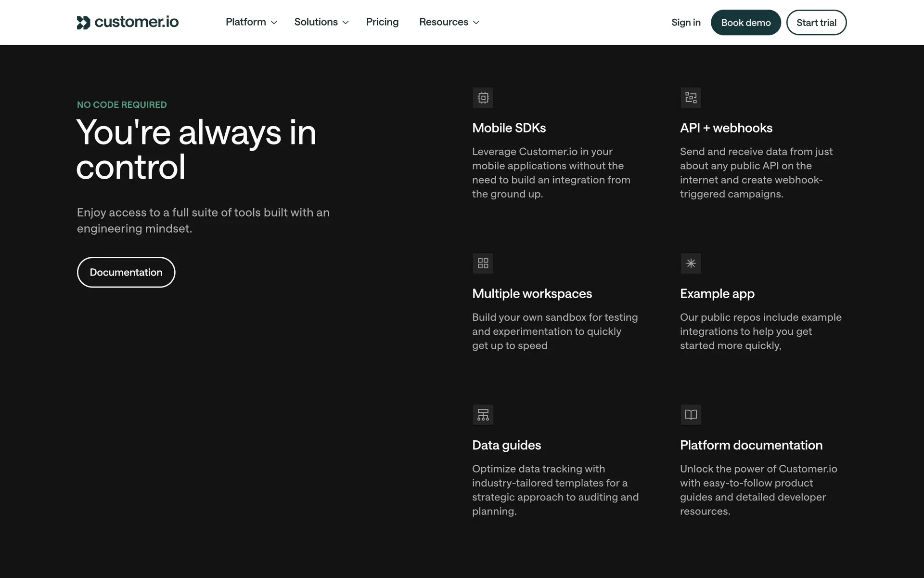Click the Mobile SDKs heading

509,128
